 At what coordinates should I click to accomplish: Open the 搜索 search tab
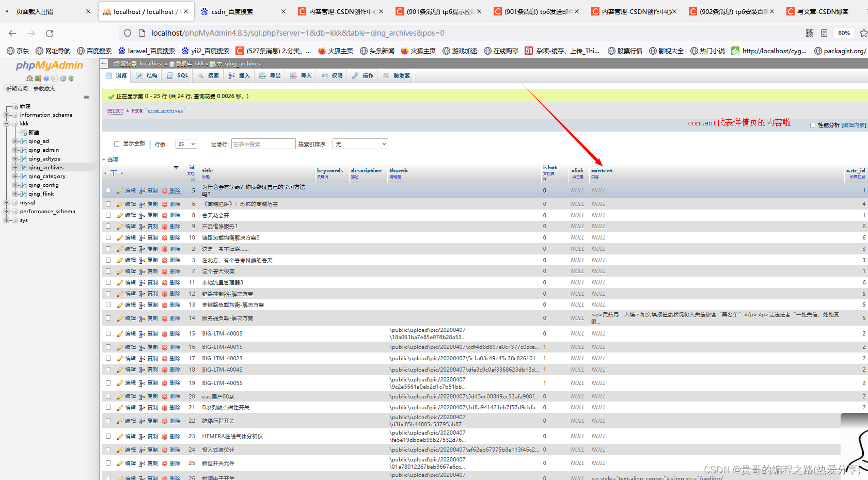[x=208, y=76]
